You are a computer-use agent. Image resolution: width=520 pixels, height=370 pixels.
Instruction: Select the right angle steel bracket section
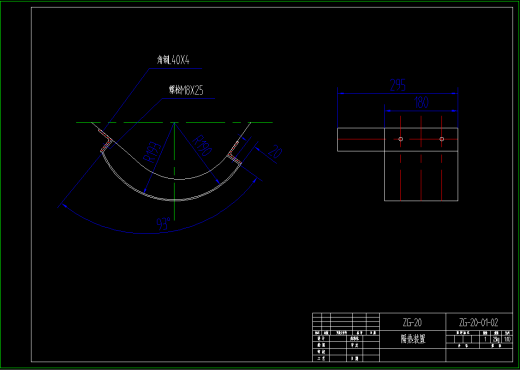click(234, 153)
